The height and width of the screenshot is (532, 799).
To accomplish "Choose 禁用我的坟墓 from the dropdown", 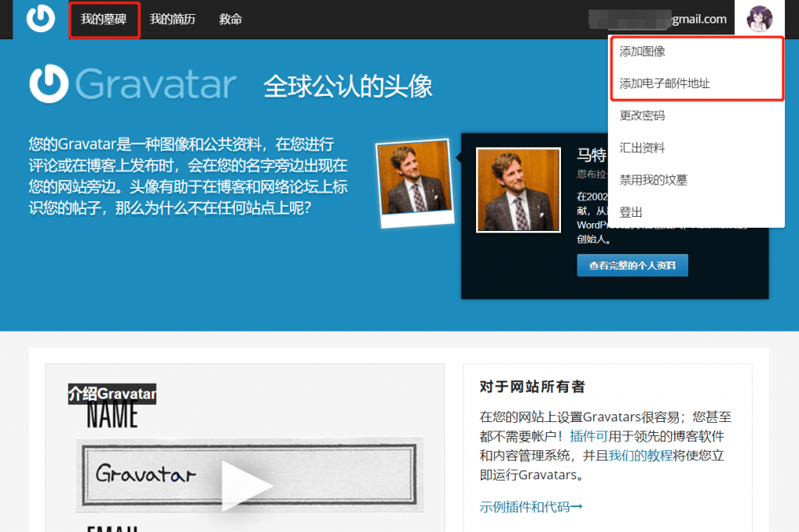I will (653, 180).
